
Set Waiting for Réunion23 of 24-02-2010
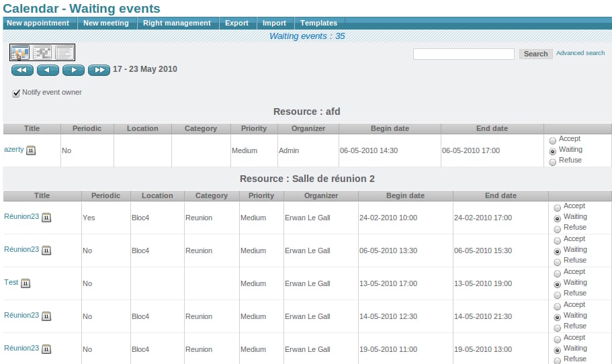click(x=557, y=218)
